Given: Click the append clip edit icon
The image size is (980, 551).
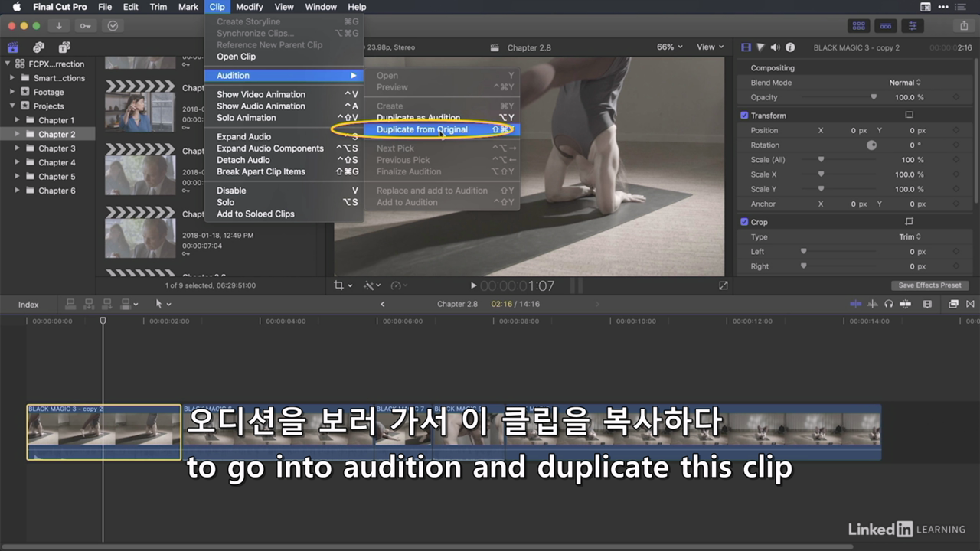Looking at the screenshot, I should tap(107, 304).
